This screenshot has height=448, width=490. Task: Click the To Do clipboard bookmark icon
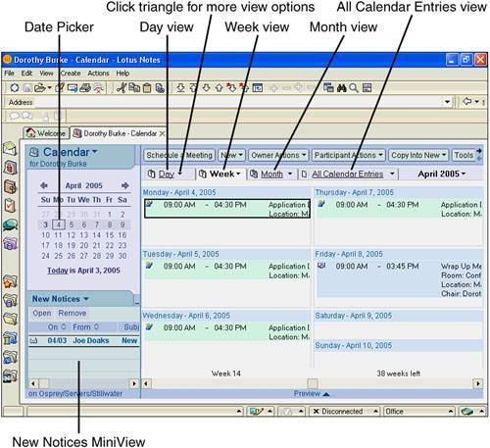pyautogui.click(x=10, y=206)
